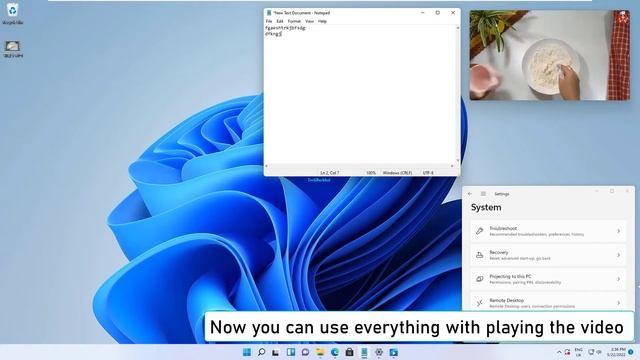Switch to Notepad taskbar icon
Screen dimensions: 640x360
point(364,352)
